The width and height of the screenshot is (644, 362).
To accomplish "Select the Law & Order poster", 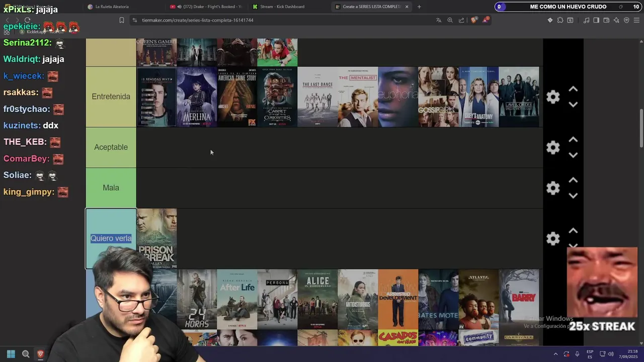I will click(519, 97).
